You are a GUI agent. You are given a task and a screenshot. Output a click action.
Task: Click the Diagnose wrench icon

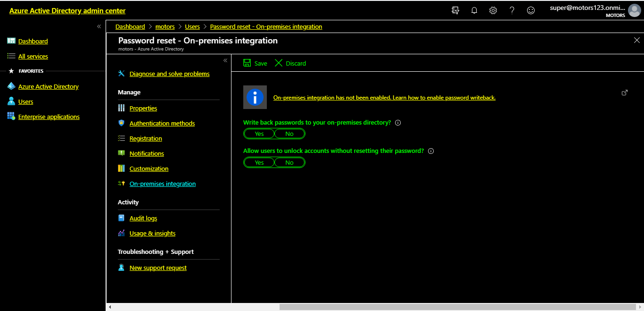[x=122, y=74]
